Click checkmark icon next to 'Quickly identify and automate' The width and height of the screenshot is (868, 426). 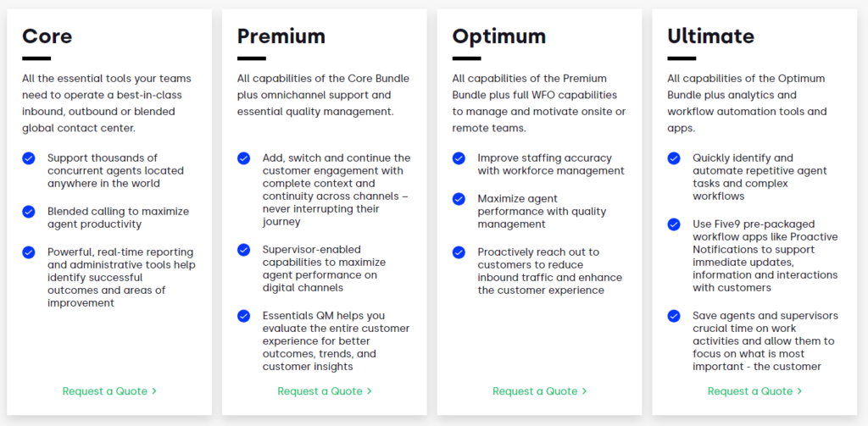tap(674, 158)
